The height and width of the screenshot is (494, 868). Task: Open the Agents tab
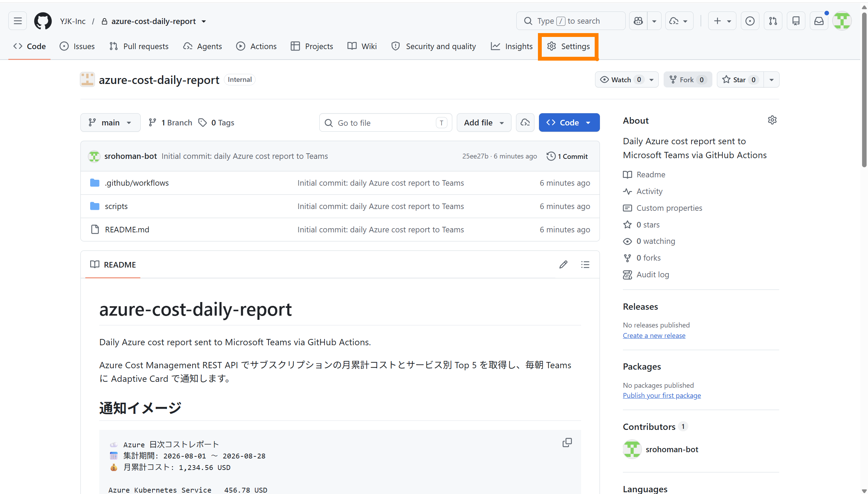point(203,46)
